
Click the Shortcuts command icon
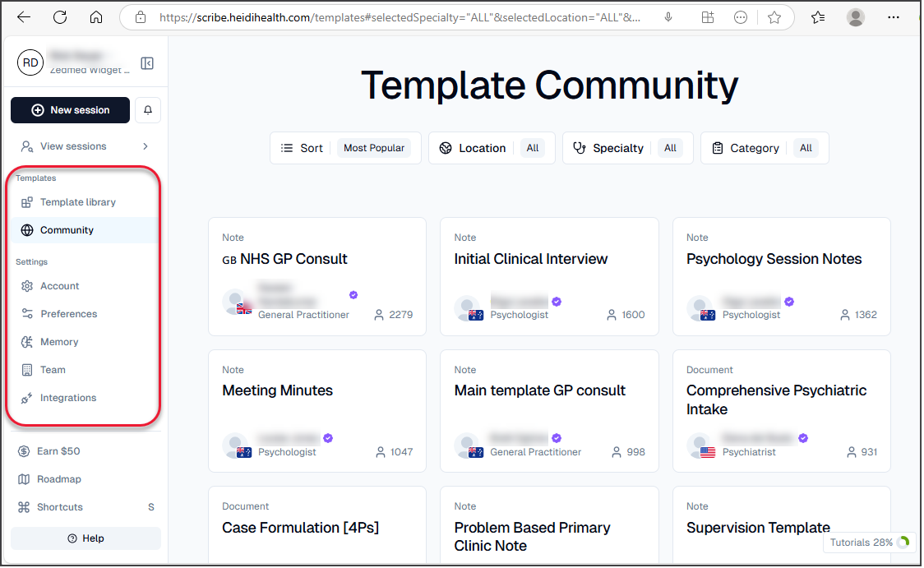[24, 507]
